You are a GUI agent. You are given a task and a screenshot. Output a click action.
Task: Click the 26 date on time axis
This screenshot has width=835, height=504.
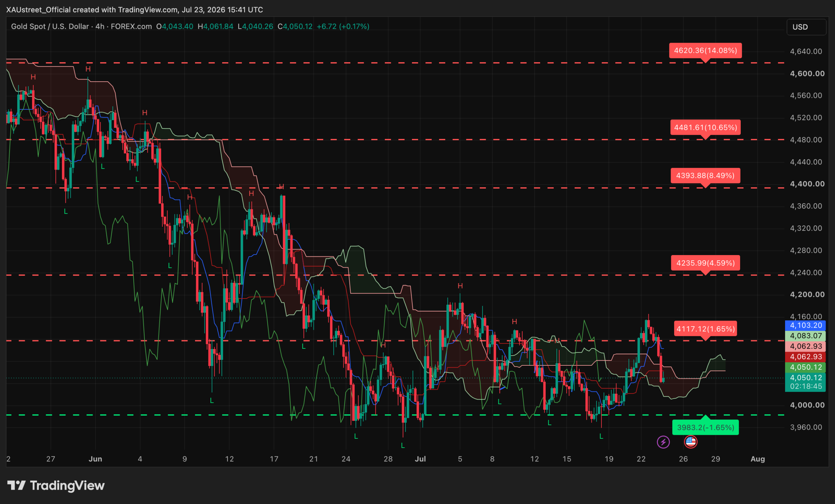(683, 459)
